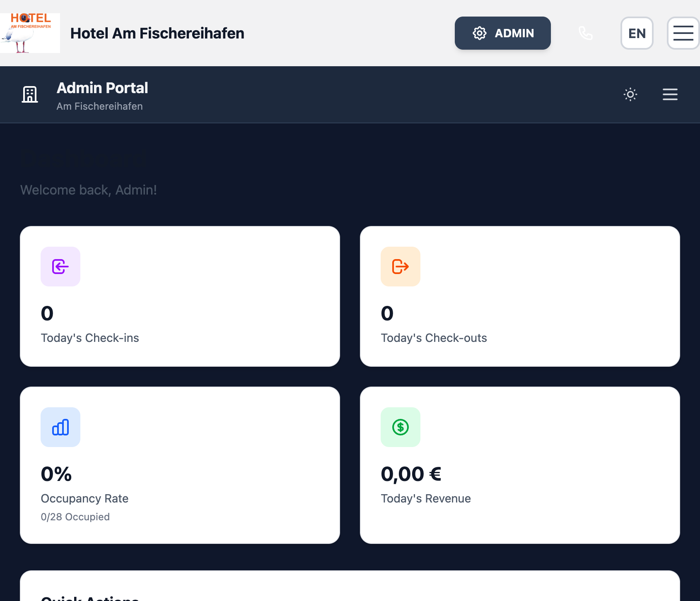Click the gear icon inside ADMIN button

pos(479,33)
